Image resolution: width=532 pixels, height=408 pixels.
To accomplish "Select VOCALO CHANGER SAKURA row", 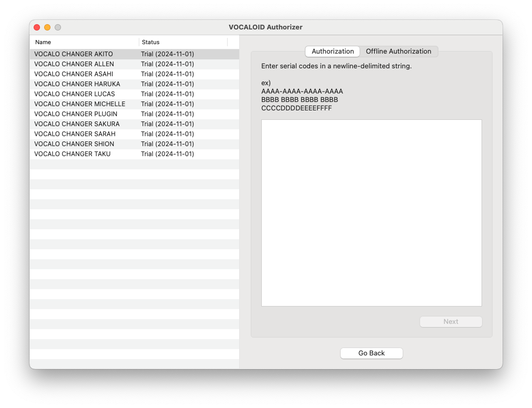I will coord(135,124).
